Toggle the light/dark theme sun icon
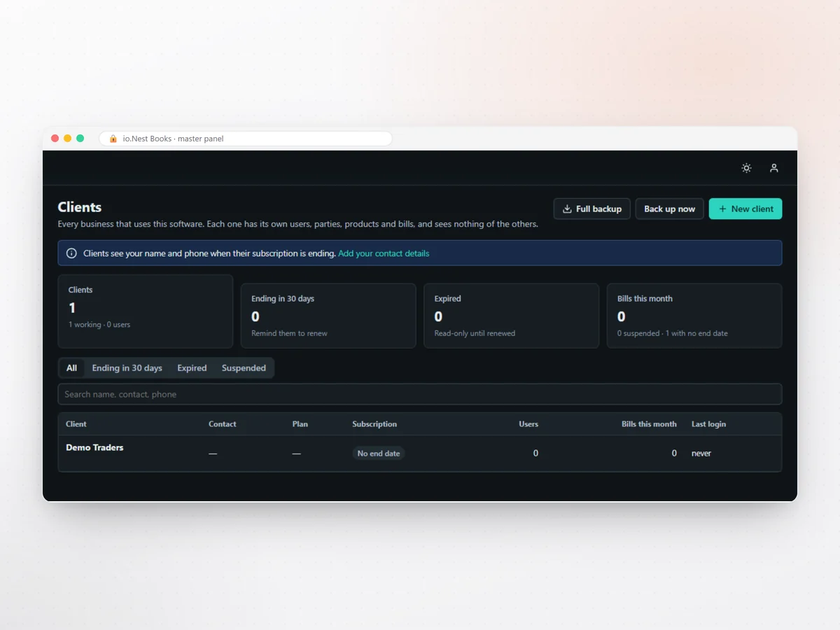 [746, 168]
